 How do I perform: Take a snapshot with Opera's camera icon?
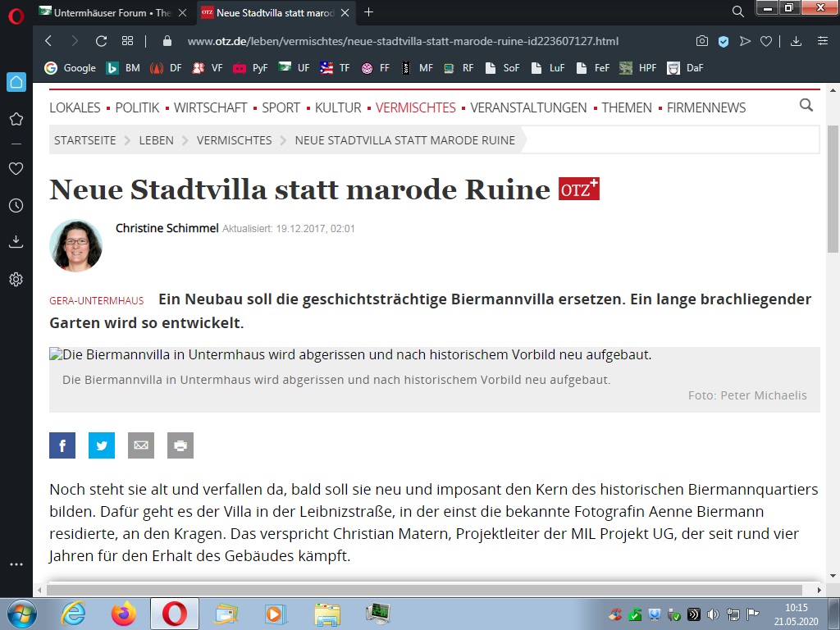[702, 41]
